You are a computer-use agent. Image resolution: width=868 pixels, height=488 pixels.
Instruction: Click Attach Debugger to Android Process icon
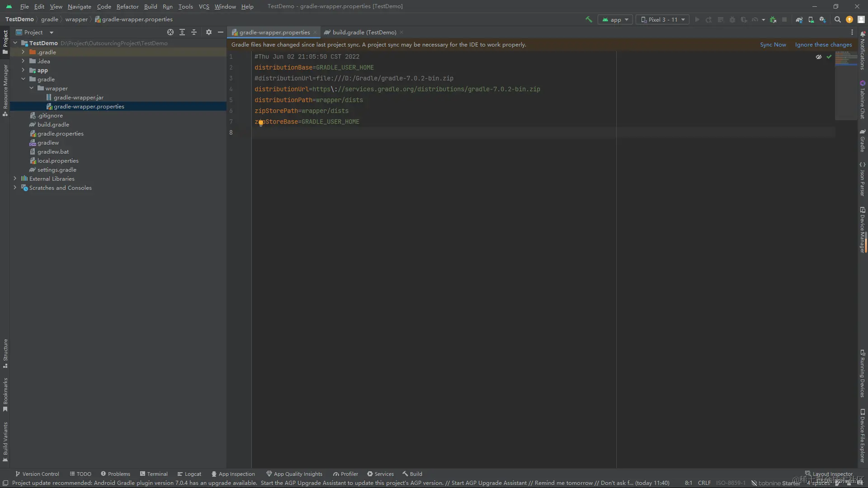(773, 19)
